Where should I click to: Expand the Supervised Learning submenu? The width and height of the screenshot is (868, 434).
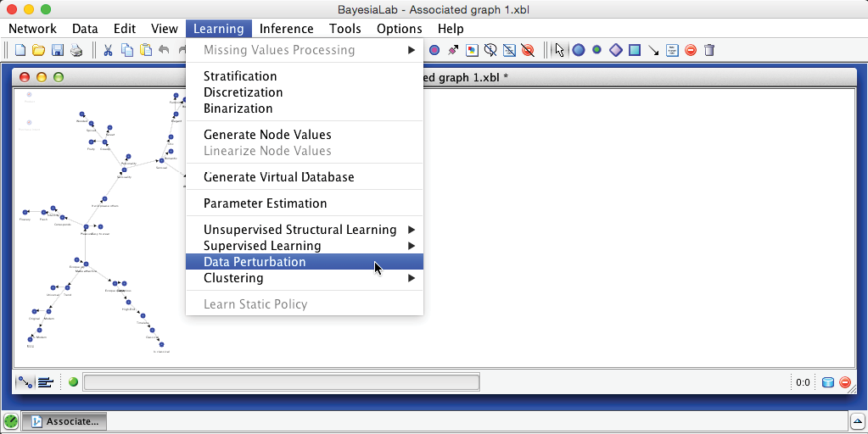click(x=262, y=246)
